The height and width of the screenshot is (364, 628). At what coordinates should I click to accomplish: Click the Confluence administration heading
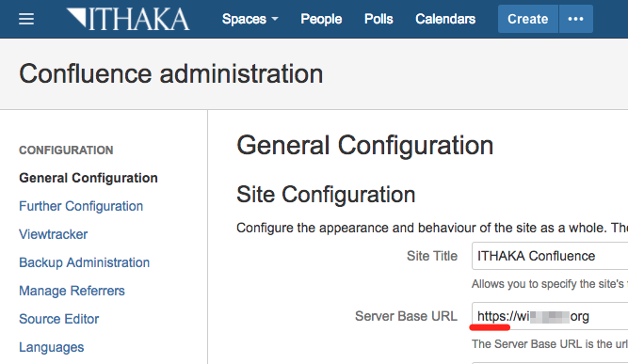[x=171, y=74]
